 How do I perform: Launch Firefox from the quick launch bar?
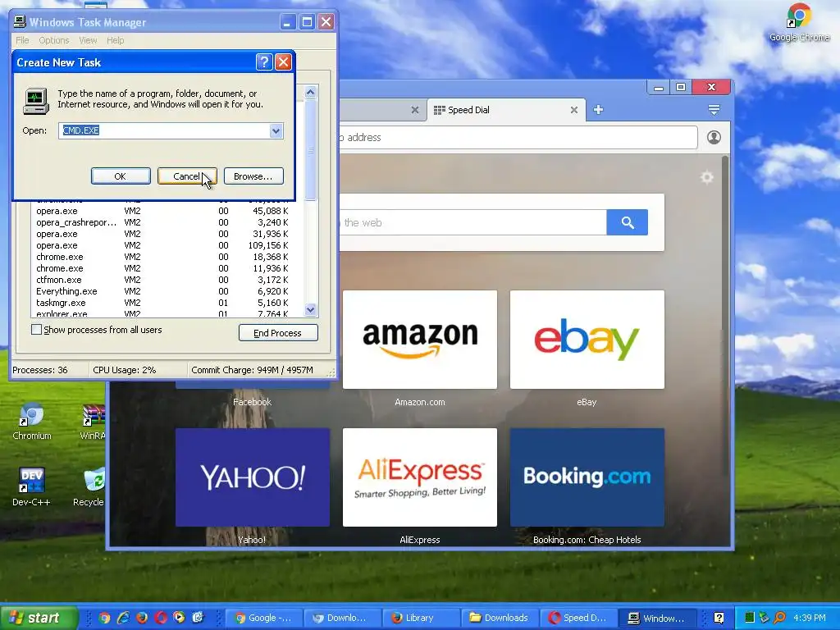142,618
